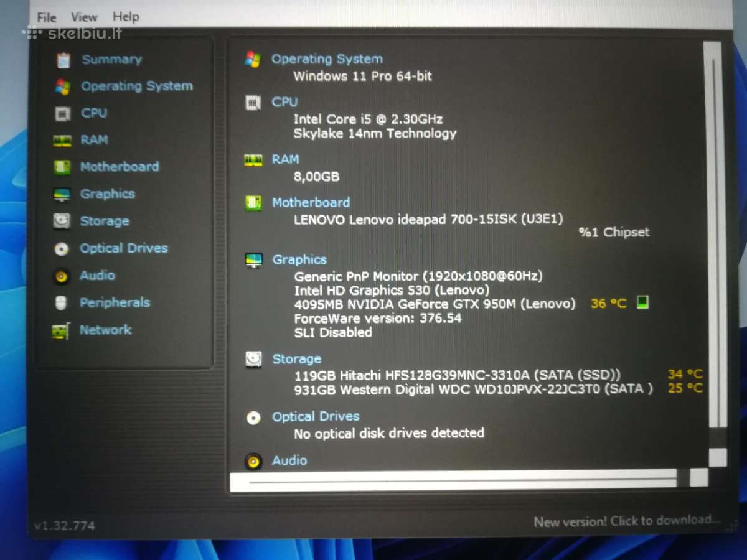Click the vertical scrollbar down arrow
This screenshot has height=560, width=747.
(x=718, y=457)
